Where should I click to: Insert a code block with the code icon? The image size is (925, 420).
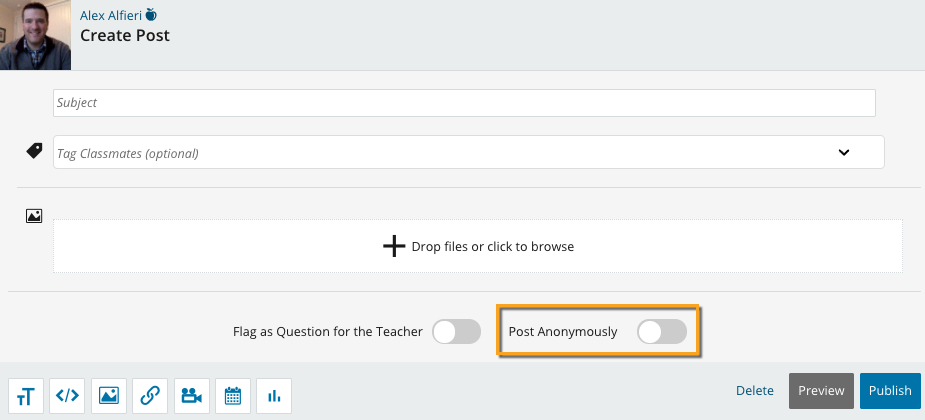(x=67, y=396)
